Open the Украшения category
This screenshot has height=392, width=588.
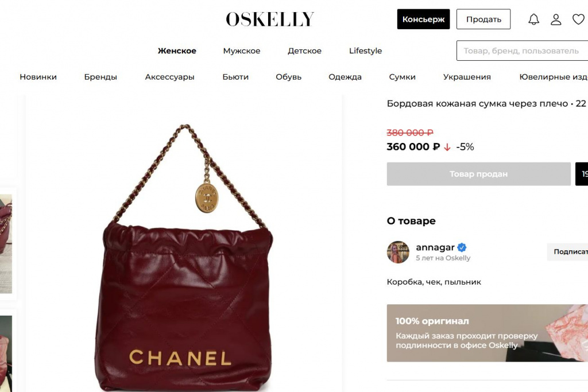pos(467,77)
